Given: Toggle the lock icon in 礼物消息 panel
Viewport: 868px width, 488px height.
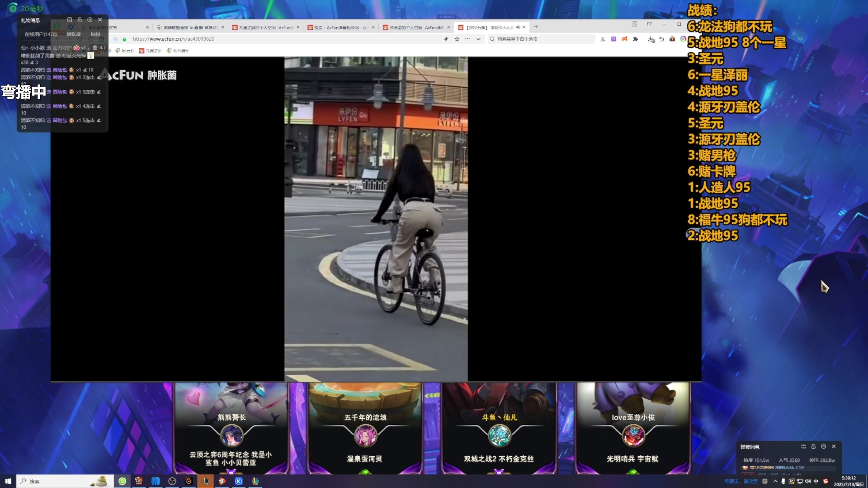Looking at the screenshot, I should [x=80, y=20].
